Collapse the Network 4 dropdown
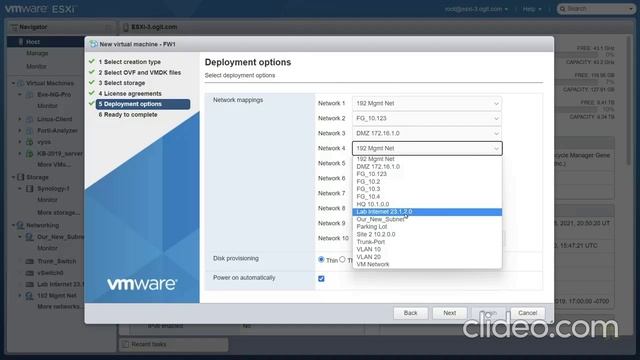Screen dimensions: 640x360 coord(427,149)
